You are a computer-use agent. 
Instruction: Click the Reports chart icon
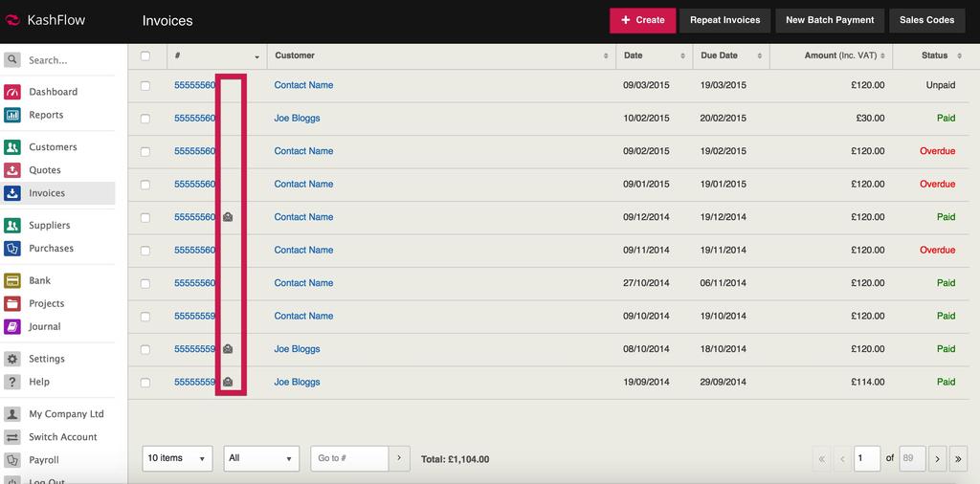pos(12,115)
